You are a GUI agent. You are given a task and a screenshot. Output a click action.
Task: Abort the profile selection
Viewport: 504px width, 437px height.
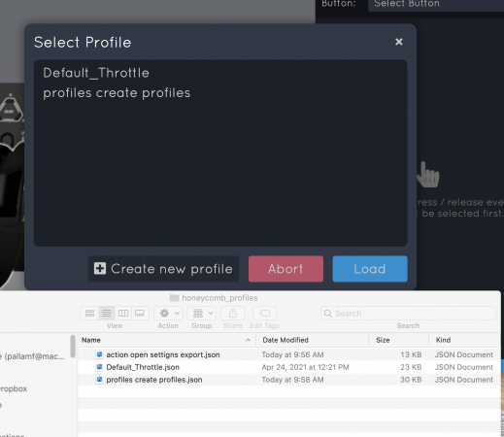pyautogui.click(x=286, y=269)
